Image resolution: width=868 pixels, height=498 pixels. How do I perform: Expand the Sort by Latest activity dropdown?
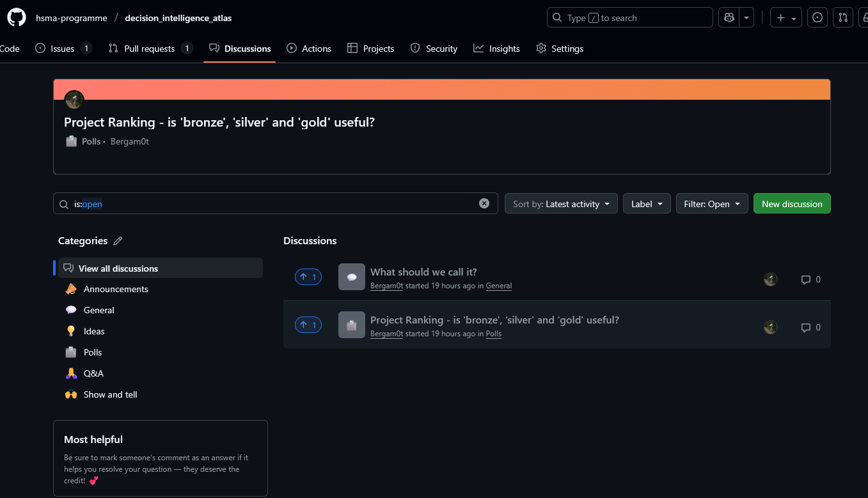tap(561, 204)
